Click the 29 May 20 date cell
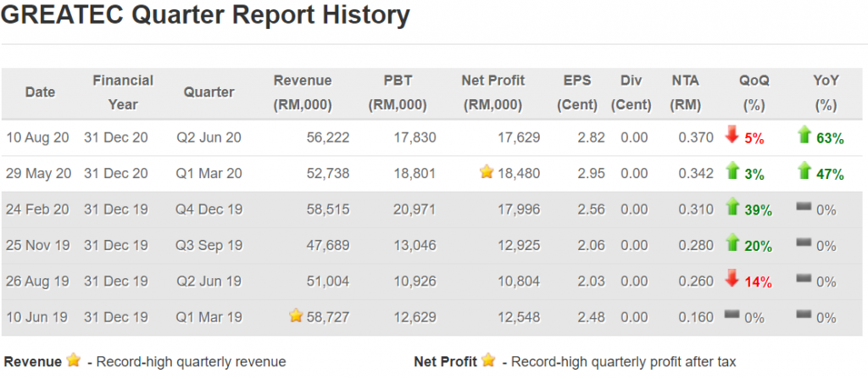868x379 pixels. (x=37, y=174)
